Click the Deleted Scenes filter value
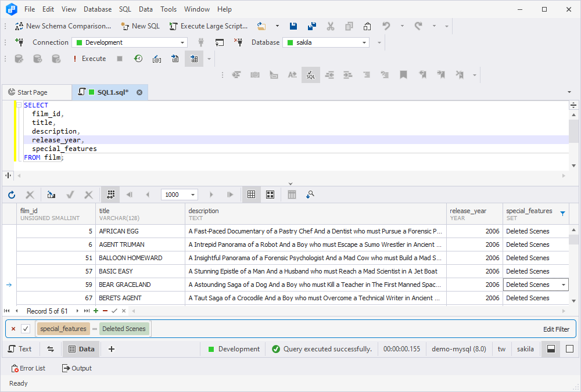The image size is (581, 392). pos(124,329)
